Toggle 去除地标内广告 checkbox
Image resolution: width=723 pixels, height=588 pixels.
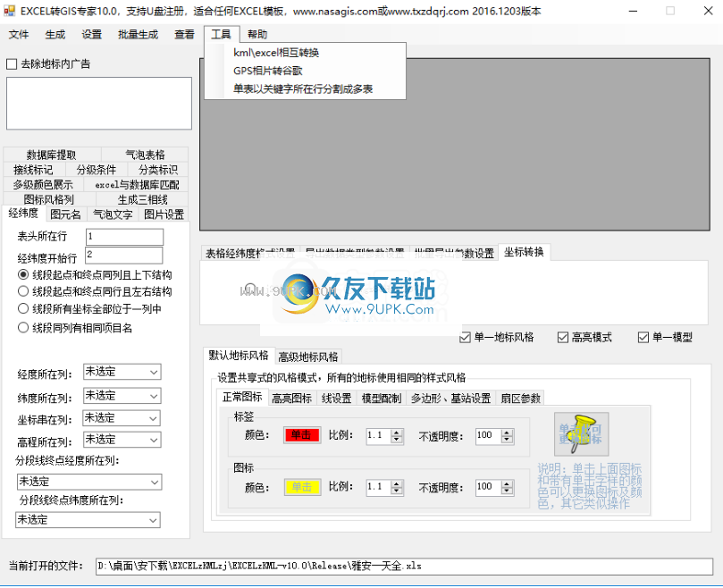[12, 64]
